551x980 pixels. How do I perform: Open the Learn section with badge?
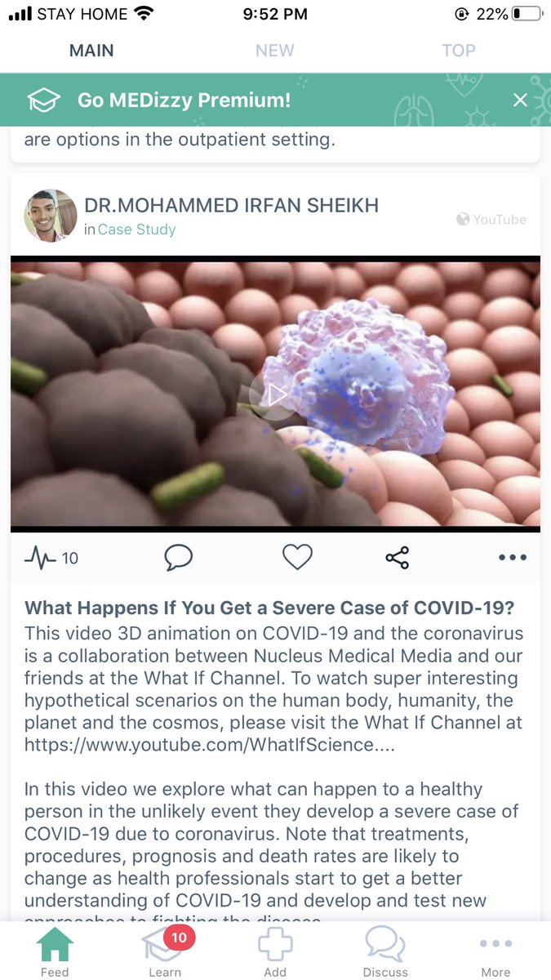coord(165,951)
